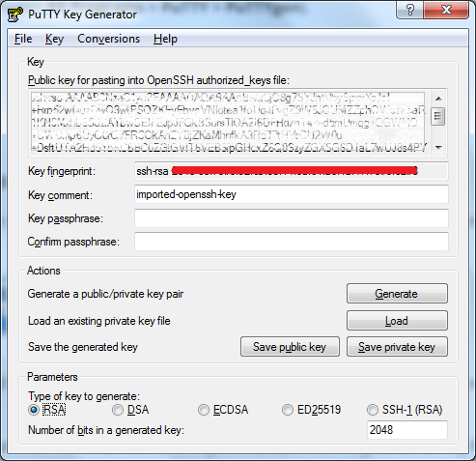
Task: Click the Save private key button
Action: [397, 347]
